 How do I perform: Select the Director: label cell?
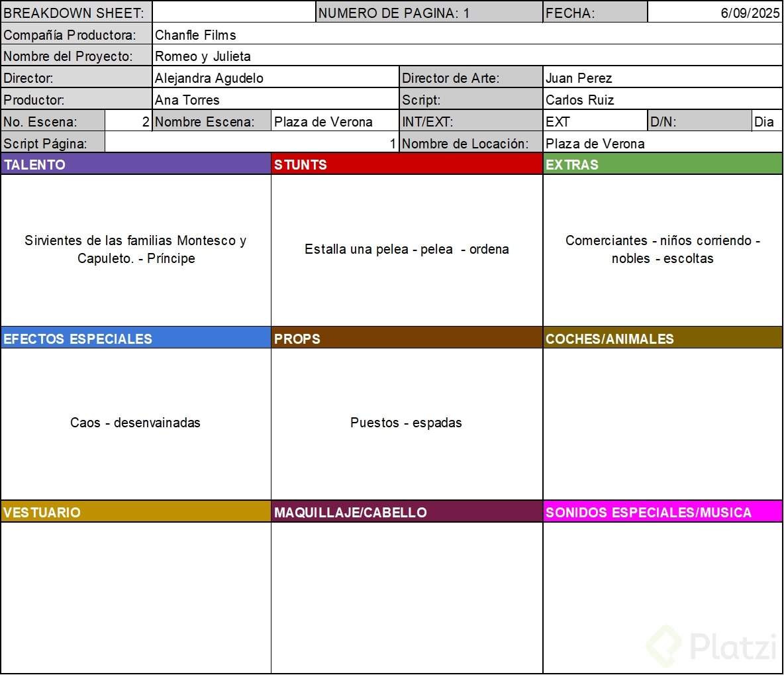coord(77,78)
